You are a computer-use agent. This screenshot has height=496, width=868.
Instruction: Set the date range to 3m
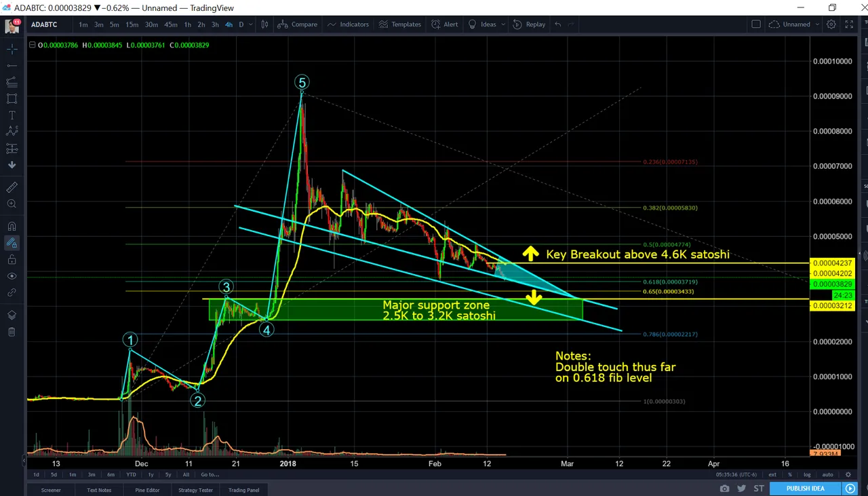91,474
